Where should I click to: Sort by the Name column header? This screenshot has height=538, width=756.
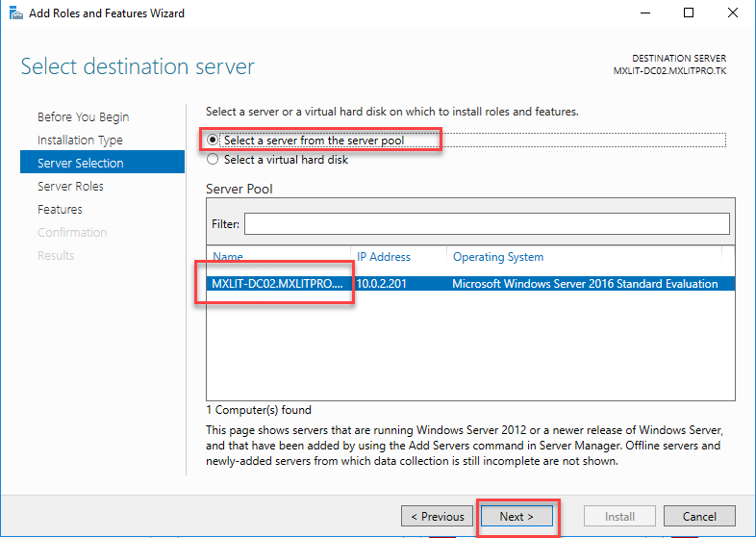coord(229,257)
